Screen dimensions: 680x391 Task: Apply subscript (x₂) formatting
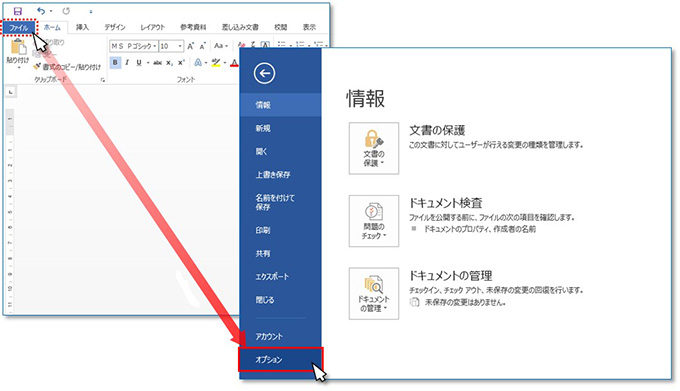point(170,62)
